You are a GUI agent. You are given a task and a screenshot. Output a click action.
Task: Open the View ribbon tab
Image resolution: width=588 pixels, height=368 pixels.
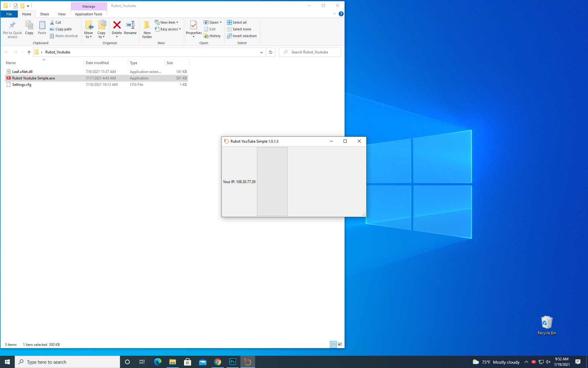(x=62, y=14)
